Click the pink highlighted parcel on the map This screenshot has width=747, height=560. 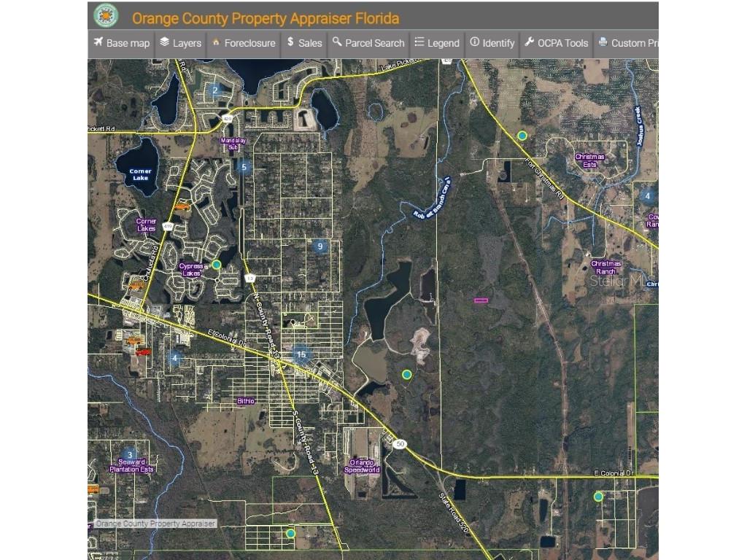[481, 300]
